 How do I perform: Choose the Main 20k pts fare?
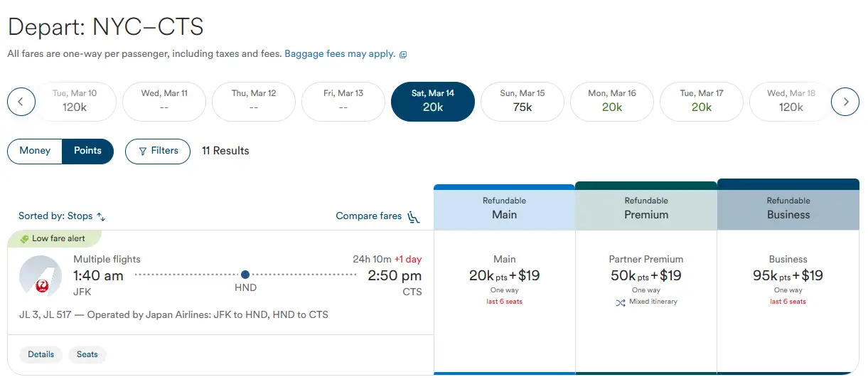pyautogui.click(x=504, y=276)
